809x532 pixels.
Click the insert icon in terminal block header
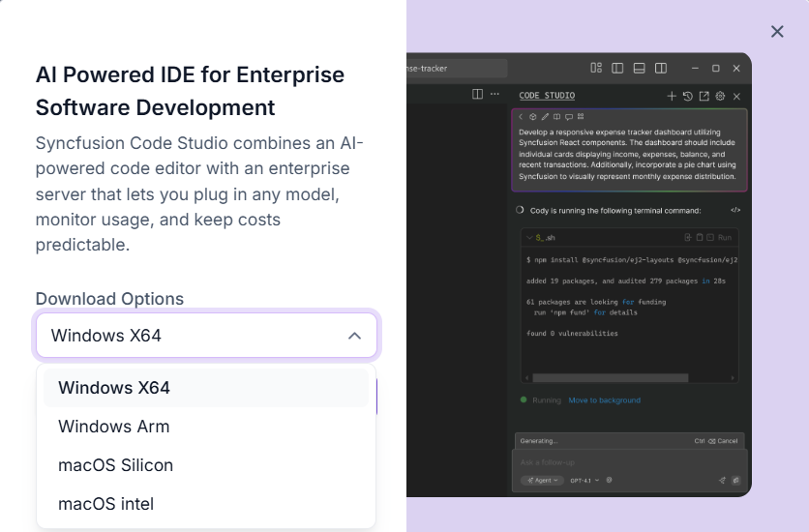[688, 237]
